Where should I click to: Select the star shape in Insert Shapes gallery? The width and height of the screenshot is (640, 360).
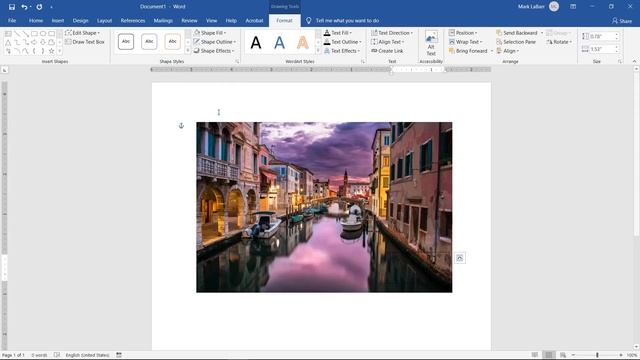[x=51, y=51]
